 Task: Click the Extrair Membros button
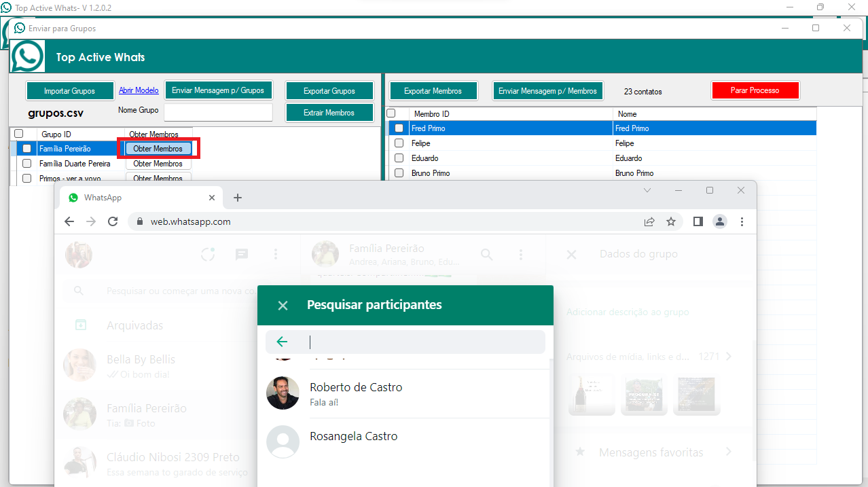coord(329,113)
